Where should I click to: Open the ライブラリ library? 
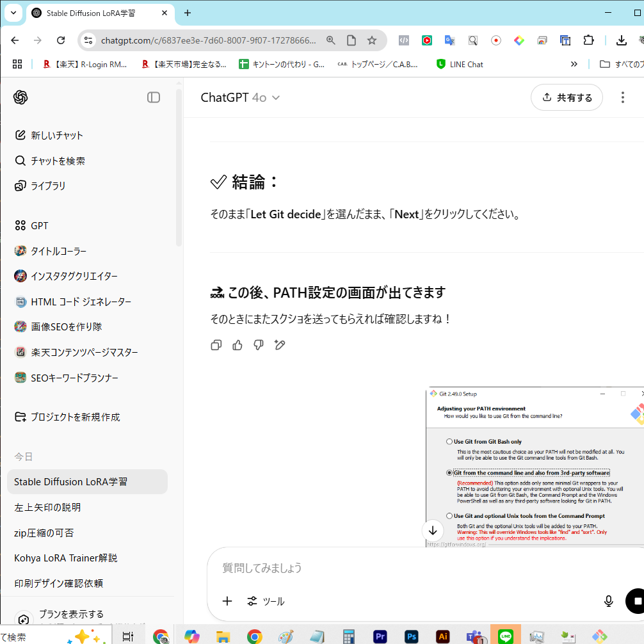coord(40,186)
